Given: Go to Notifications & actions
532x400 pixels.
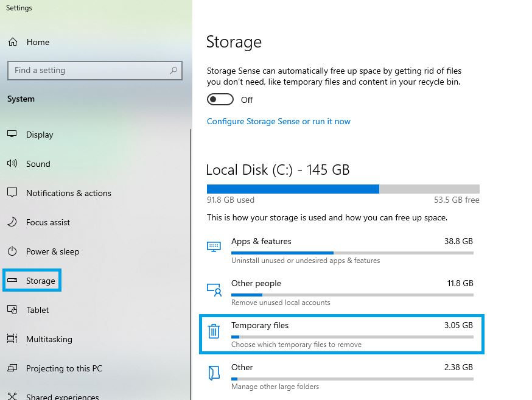Looking at the screenshot, I should (x=59, y=193).
